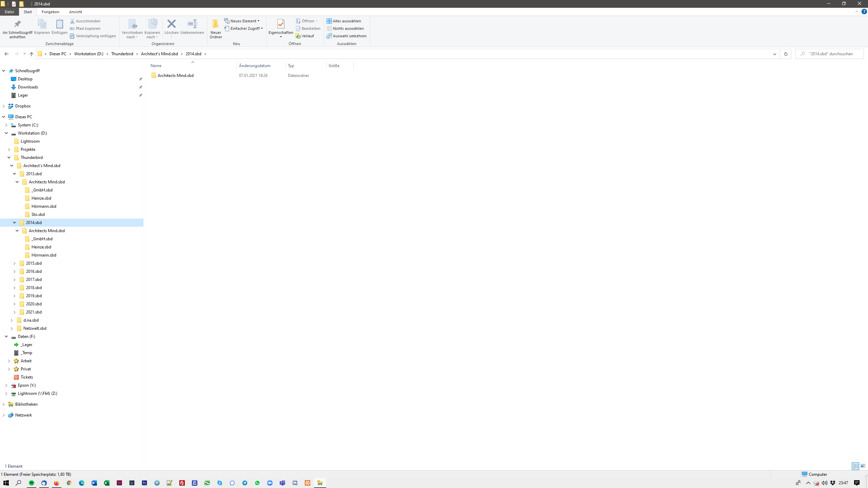Screen dimensions: 868x488
Task: Click the Verlauf history icon
Action: click(x=305, y=36)
